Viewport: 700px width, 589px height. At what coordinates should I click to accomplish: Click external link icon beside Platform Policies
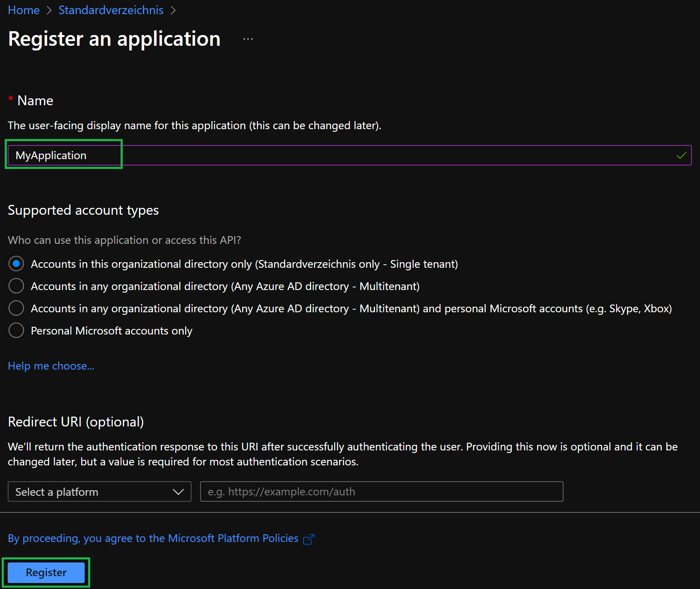click(x=309, y=539)
